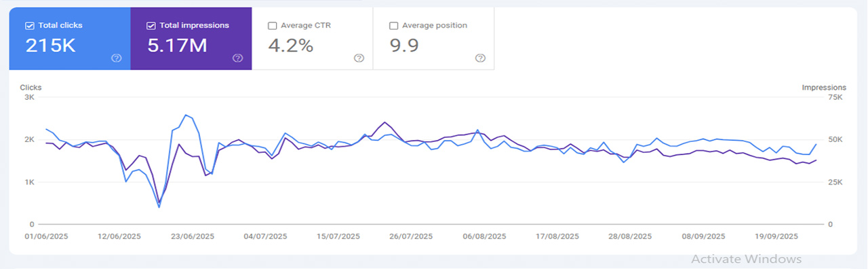
Task: Open help icon on Average position card
Action: [480, 58]
